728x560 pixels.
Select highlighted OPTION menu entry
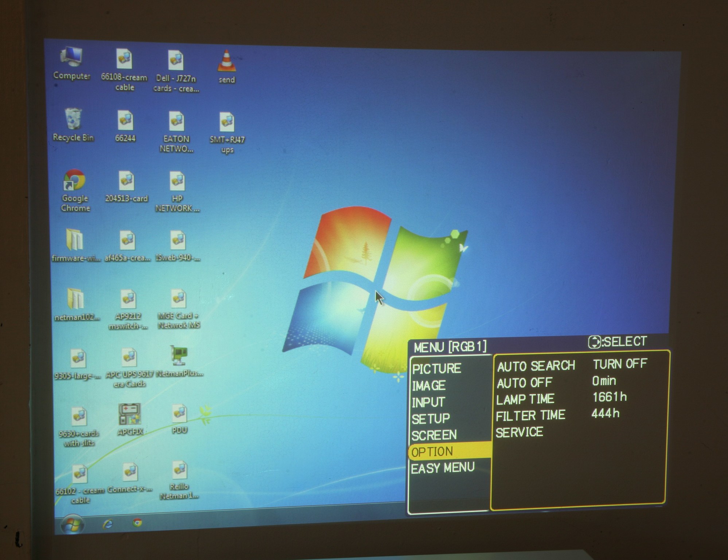[x=450, y=451]
